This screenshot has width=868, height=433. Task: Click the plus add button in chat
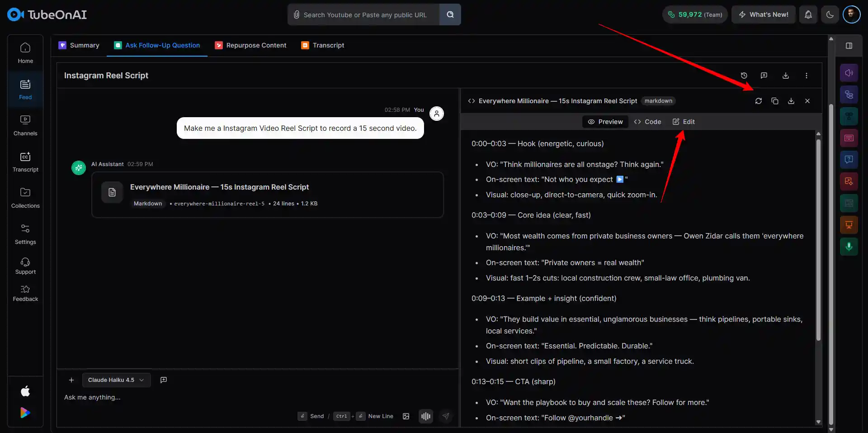coord(71,380)
